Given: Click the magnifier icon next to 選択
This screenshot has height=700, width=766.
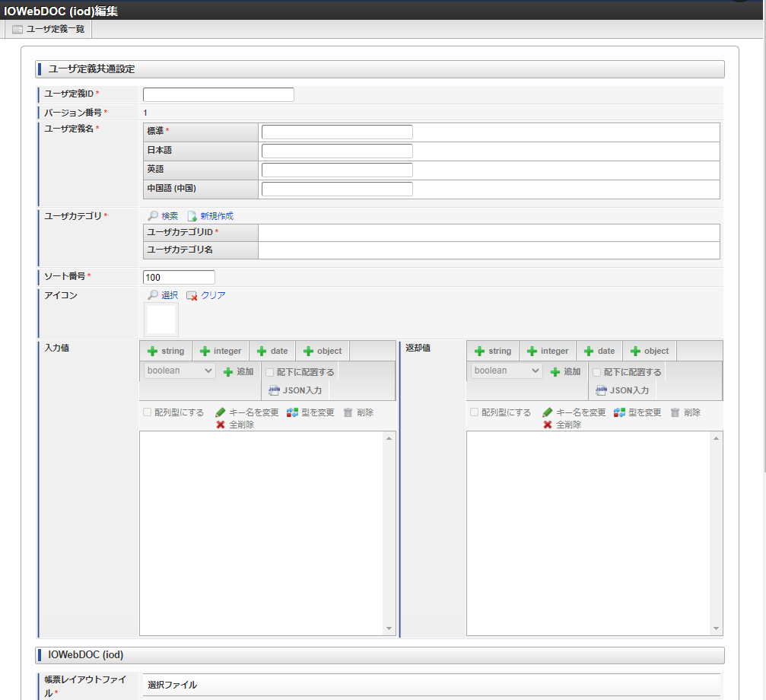Looking at the screenshot, I should pyautogui.click(x=153, y=295).
